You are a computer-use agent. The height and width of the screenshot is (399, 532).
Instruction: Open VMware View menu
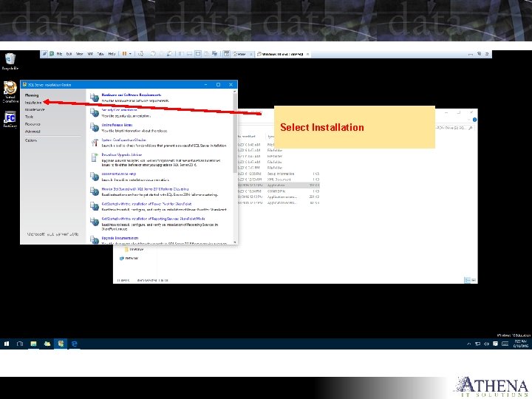79,54
